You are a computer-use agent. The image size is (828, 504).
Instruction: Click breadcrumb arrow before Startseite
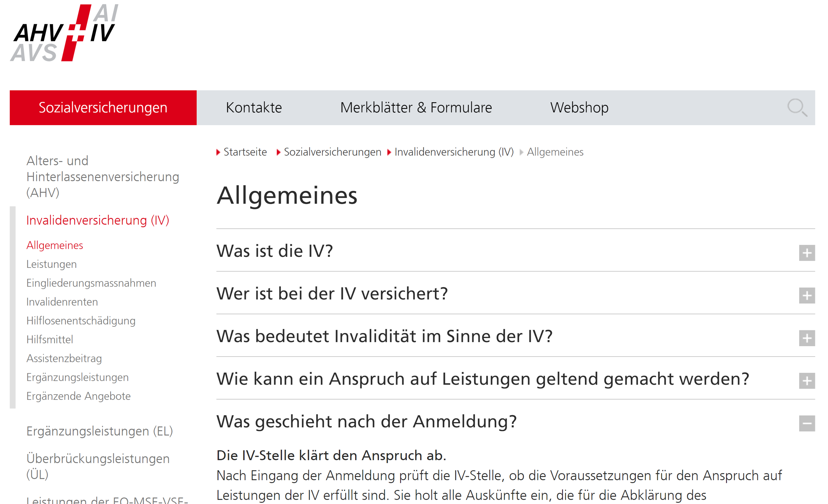[219, 152]
